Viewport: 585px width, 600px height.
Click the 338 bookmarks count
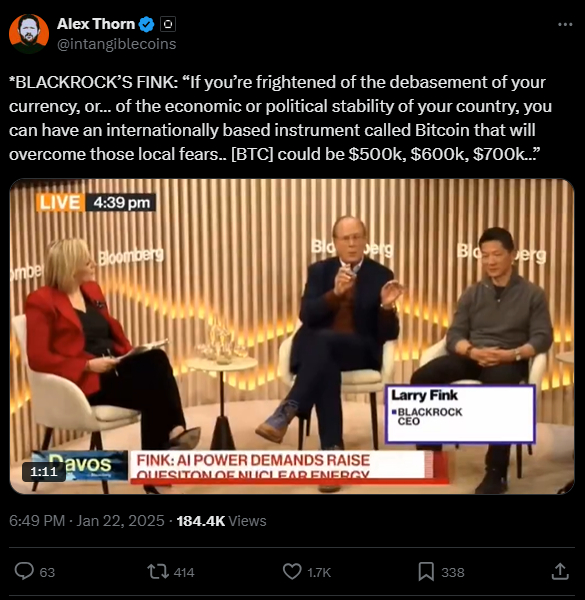453,572
